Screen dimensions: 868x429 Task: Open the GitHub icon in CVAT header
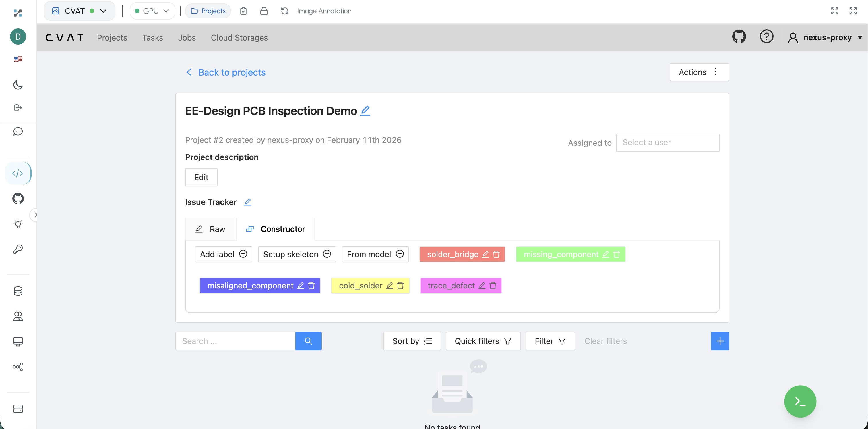tap(739, 37)
